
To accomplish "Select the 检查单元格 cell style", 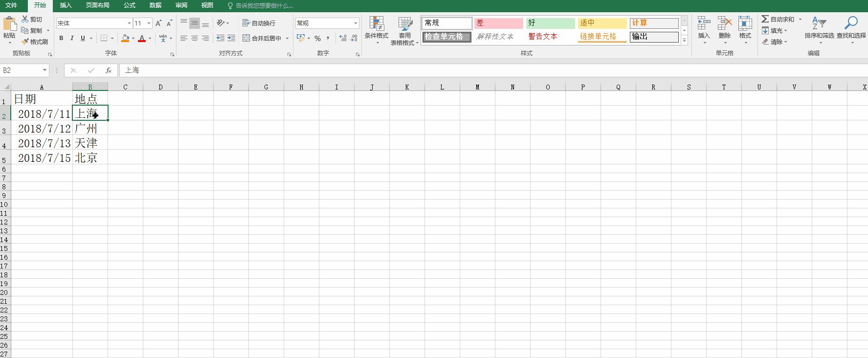I will 446,37.
